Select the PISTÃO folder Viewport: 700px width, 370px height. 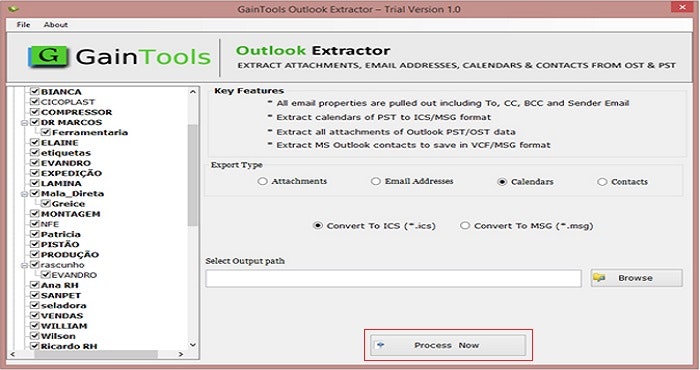click(x=60, y=244)
